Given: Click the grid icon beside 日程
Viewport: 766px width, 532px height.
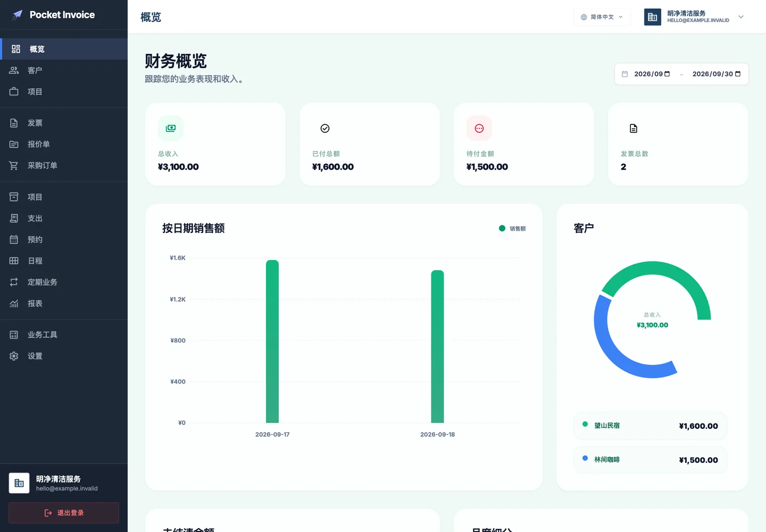Looking at the screenshot, I should (14, 261).
